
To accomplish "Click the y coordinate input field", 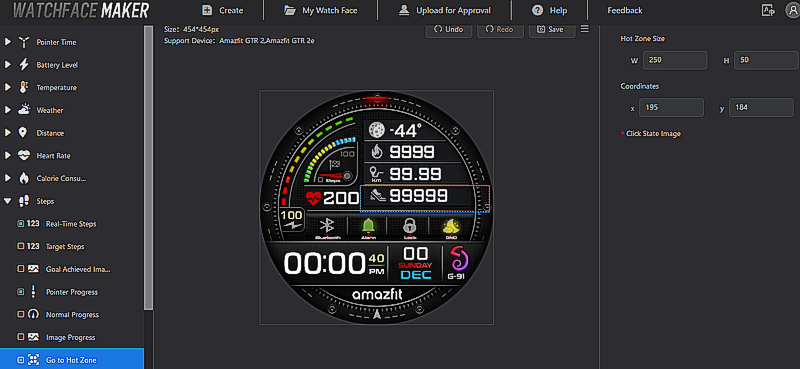I will click(761, 108).
